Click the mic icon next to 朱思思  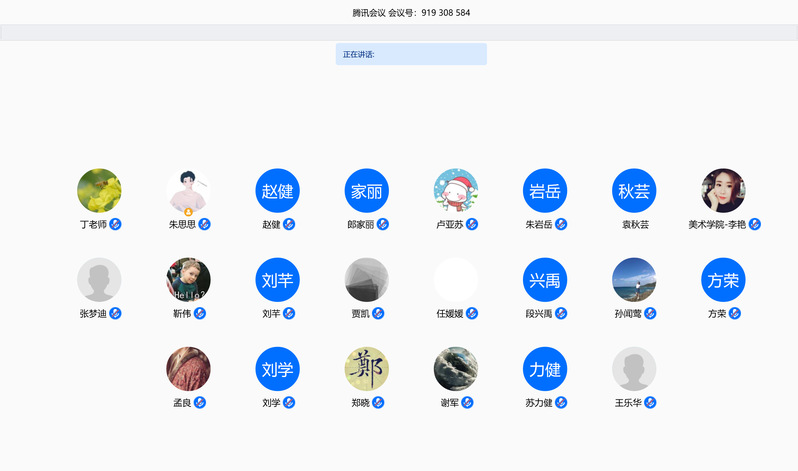(x=204, y=224)
